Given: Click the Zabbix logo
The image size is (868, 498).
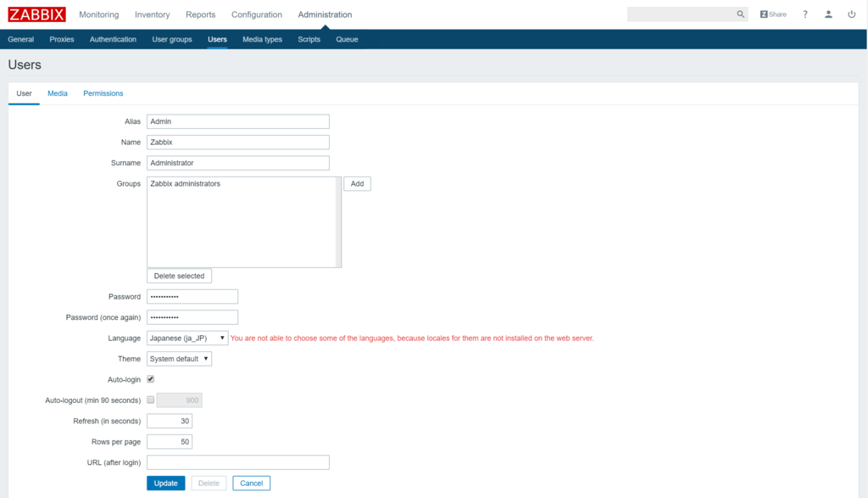Looking at the screenshot, I should tap(36, 14).
